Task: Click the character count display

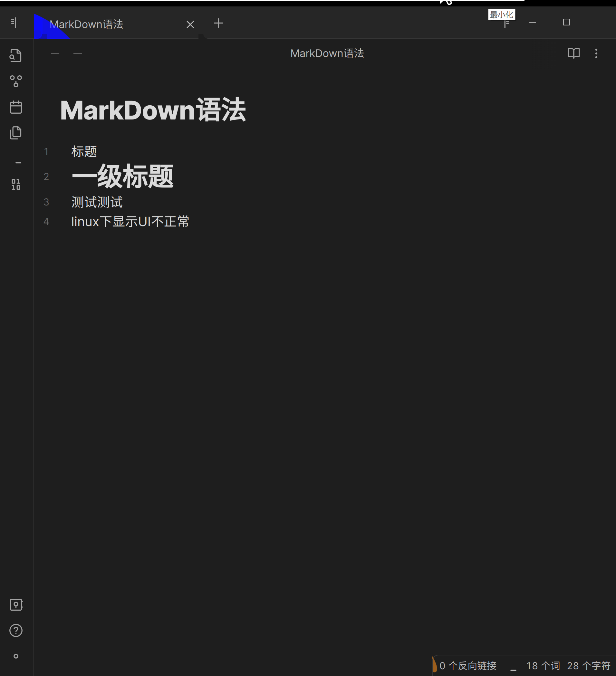Action: pyautogui.click(x=590, y=666)
